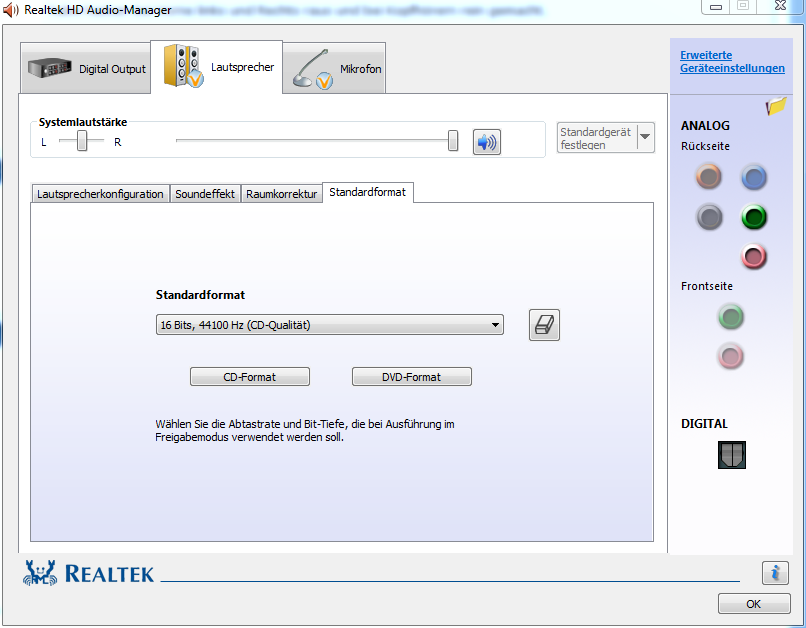This screenshot has width=806, height=628.
Task: Switch to the Soundeffekt tab
Action: 205,194
